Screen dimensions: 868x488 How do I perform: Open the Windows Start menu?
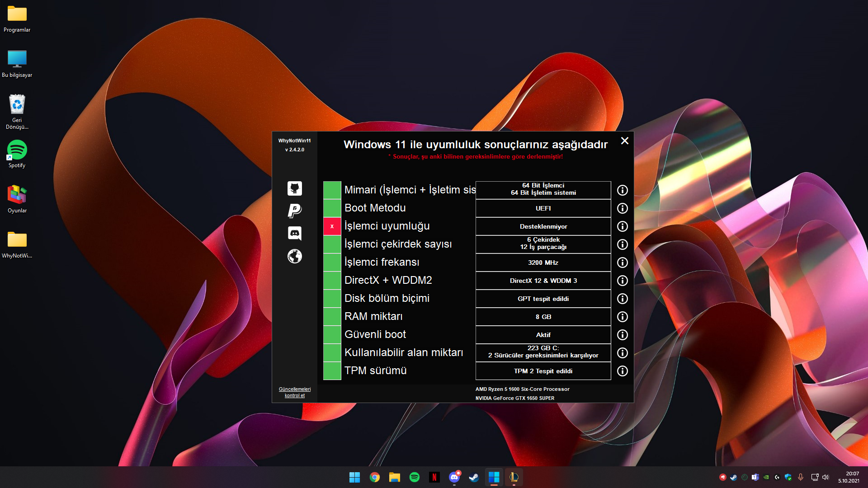[x=355, y=477]
